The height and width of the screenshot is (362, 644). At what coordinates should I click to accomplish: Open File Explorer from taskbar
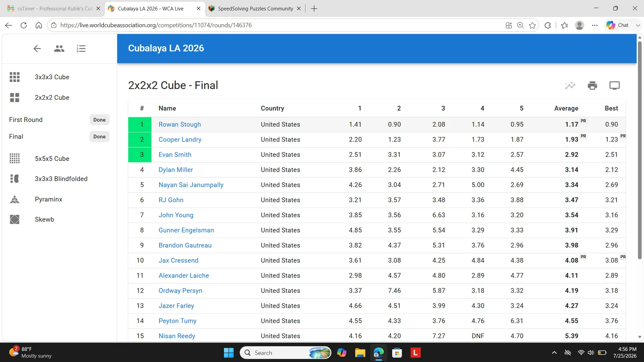pyautogui.click(x=360, y=353)
